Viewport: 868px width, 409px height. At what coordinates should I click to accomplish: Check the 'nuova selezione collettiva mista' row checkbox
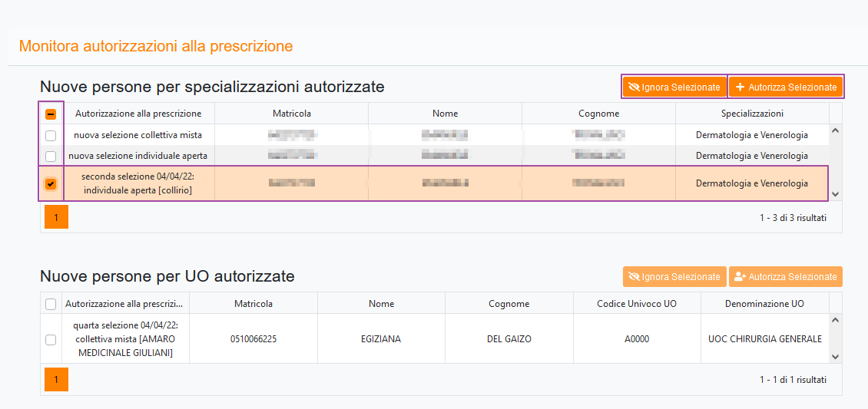(51, 136)
